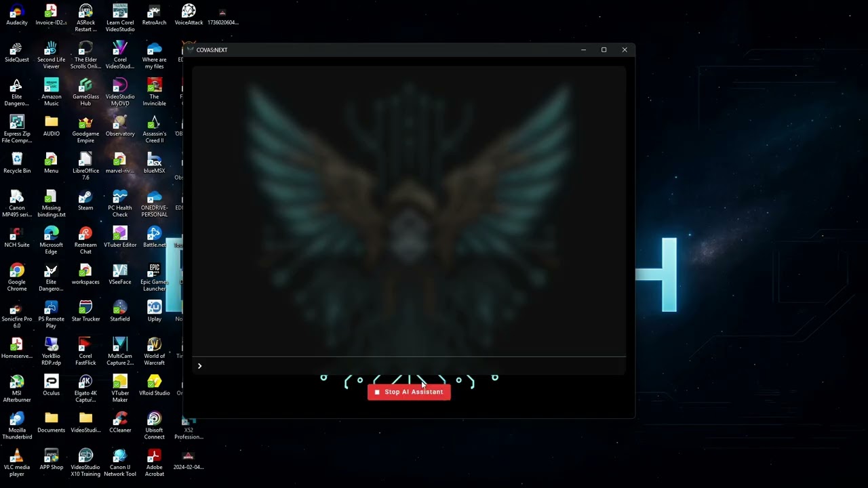This screenshot has height=488, width=868.
Task: Select the CCleaner desktop icon
Action: [120, 422]
